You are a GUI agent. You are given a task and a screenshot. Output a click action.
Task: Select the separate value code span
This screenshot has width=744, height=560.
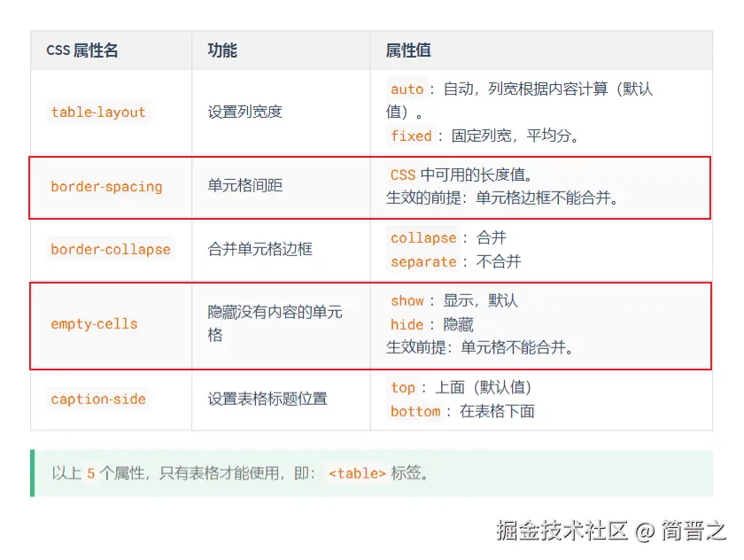coord(423,262)
